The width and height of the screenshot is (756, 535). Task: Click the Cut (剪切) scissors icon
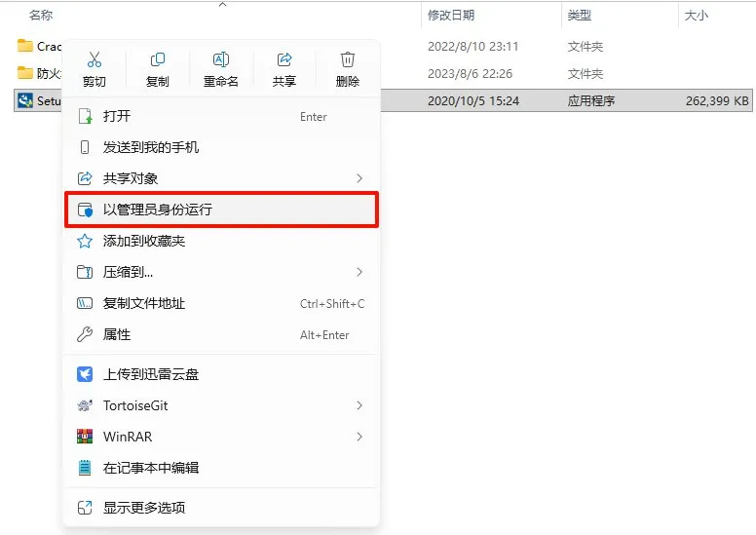point(94,59)
